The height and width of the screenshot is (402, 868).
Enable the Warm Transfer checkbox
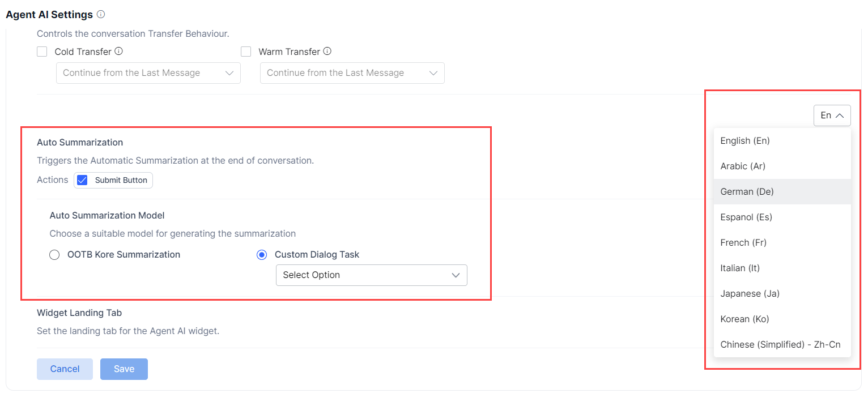coord(246,52)
